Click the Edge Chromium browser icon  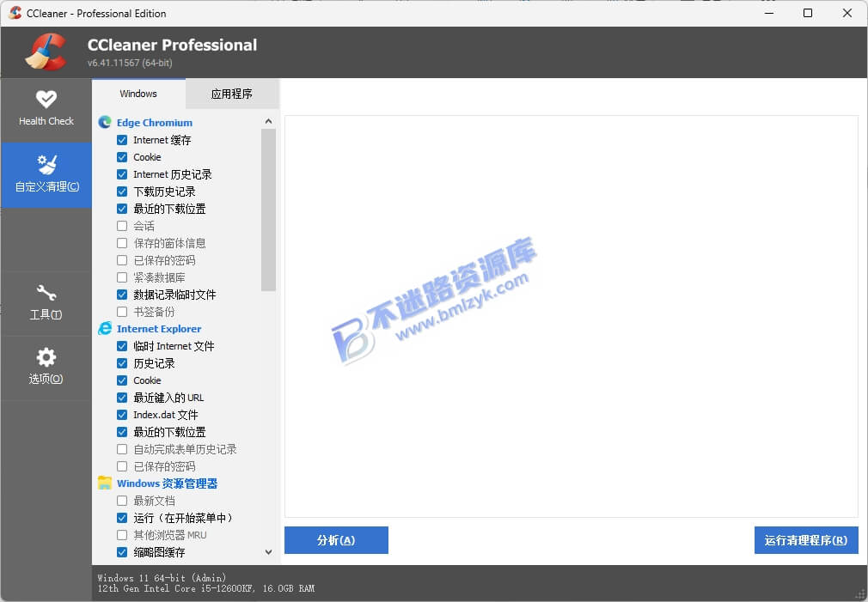(105, 122)
